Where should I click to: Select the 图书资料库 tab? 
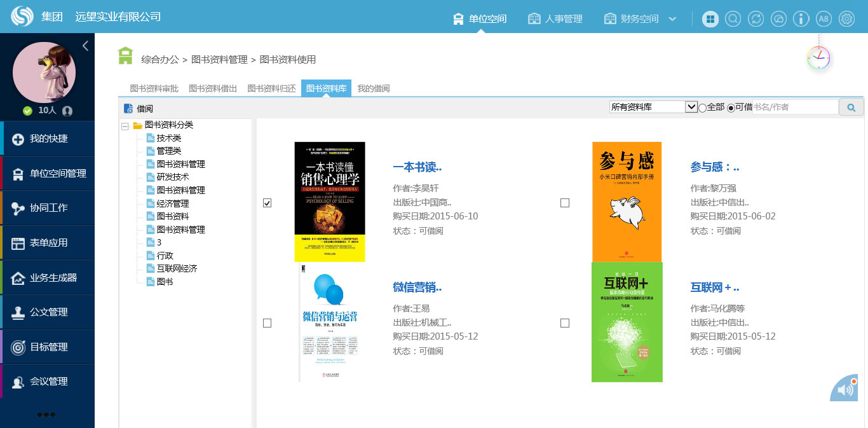coord(326,88)
